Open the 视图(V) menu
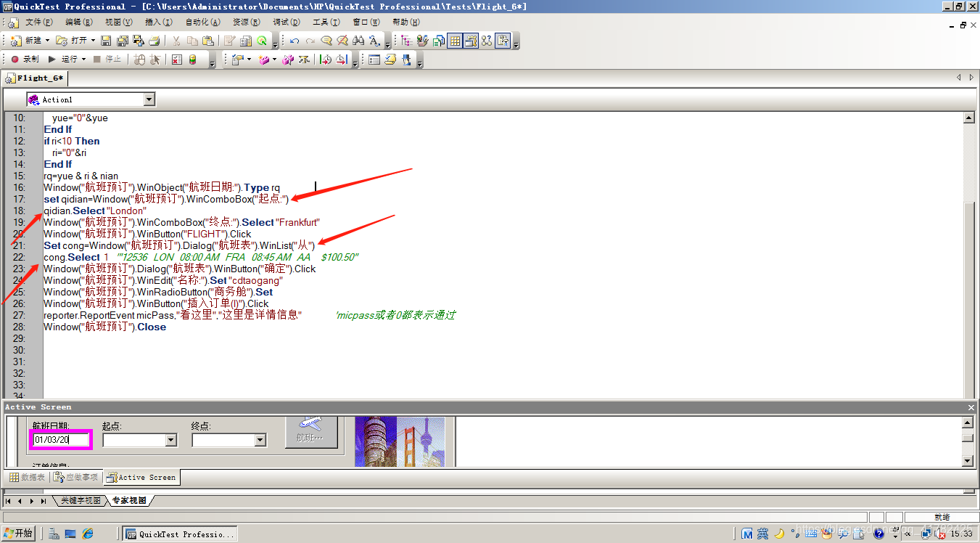980x543 pixels. (119, 23)
